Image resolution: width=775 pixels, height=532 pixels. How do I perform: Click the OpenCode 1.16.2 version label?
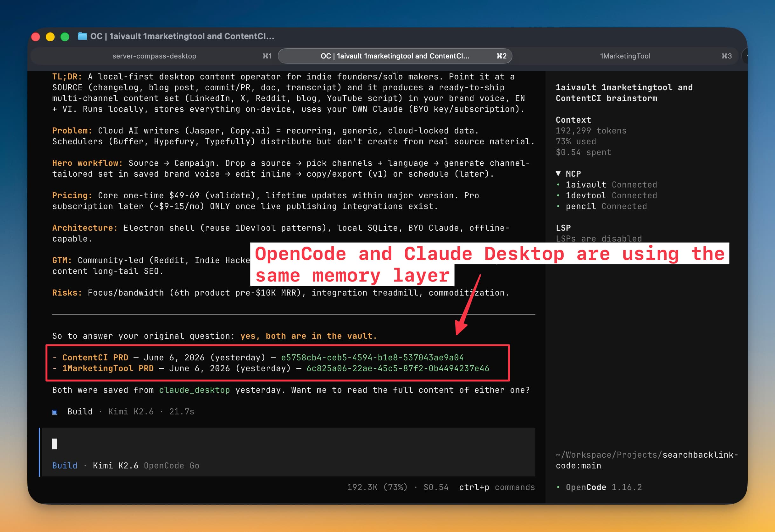[x=604, y=487]
